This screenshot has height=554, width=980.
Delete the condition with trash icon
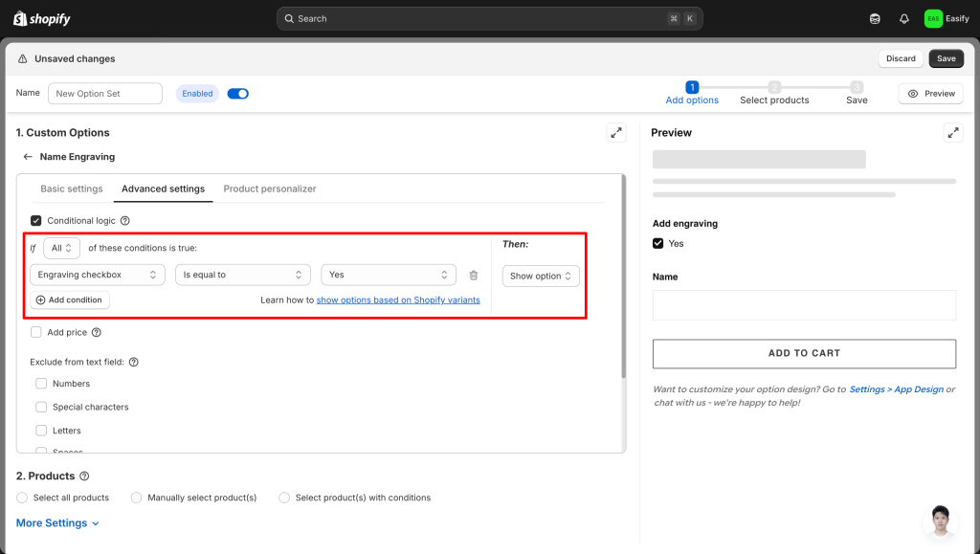(x=474, y=276)
